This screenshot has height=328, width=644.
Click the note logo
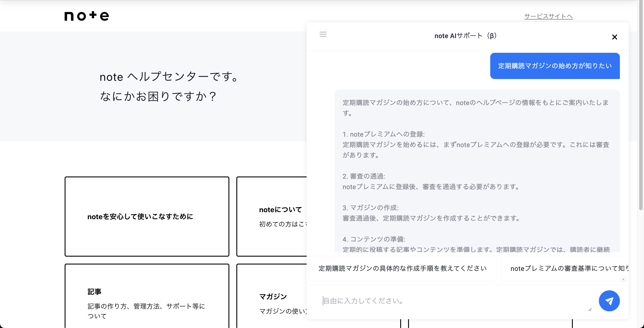[87, 16]
